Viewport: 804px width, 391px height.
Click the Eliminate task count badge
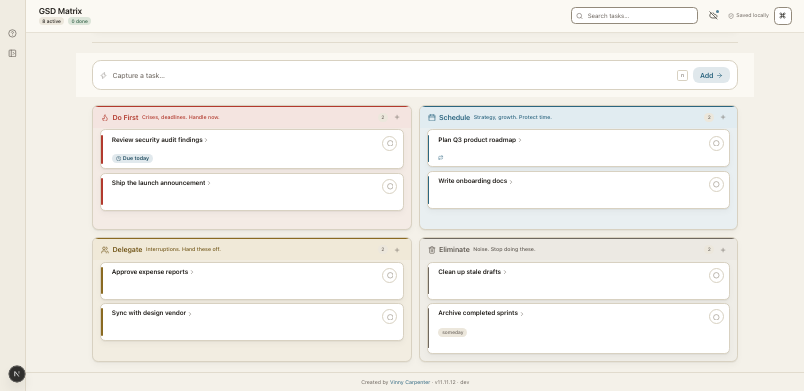pyautogui.click(x=709, y=250)
